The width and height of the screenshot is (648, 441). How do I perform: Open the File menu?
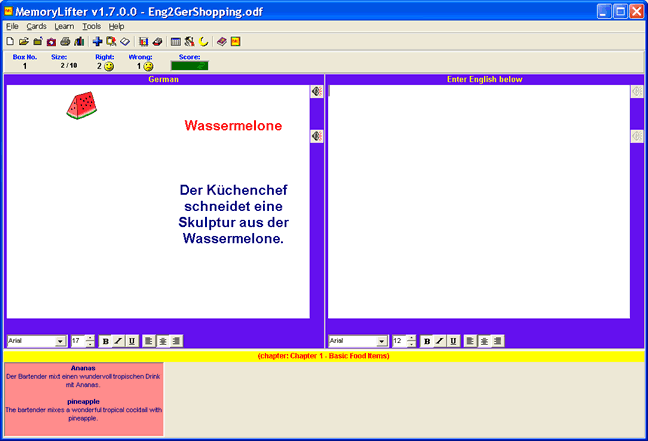pyautogui.click(x=12, y=26)
